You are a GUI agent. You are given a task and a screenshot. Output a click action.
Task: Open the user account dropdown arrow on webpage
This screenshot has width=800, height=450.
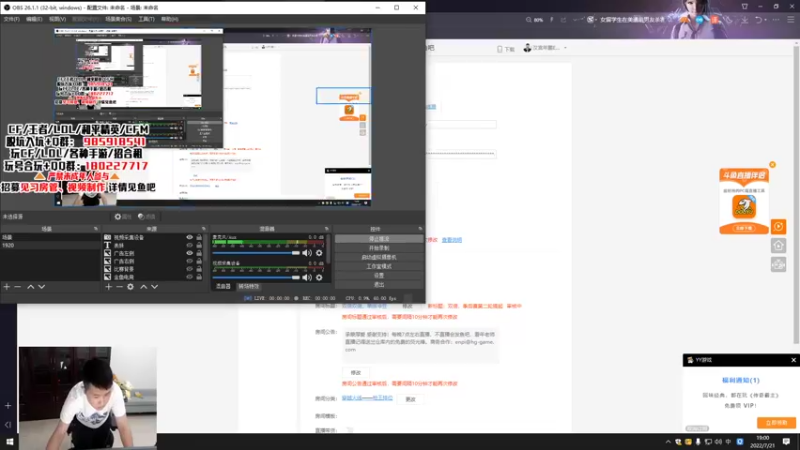click(x=565, y=48)
